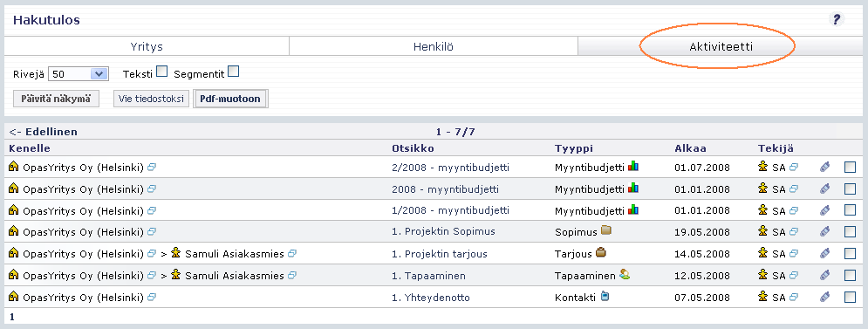Tick the checkbox for 1. Projektin Sopimus row
868x329 pixels.
(850, 231)
